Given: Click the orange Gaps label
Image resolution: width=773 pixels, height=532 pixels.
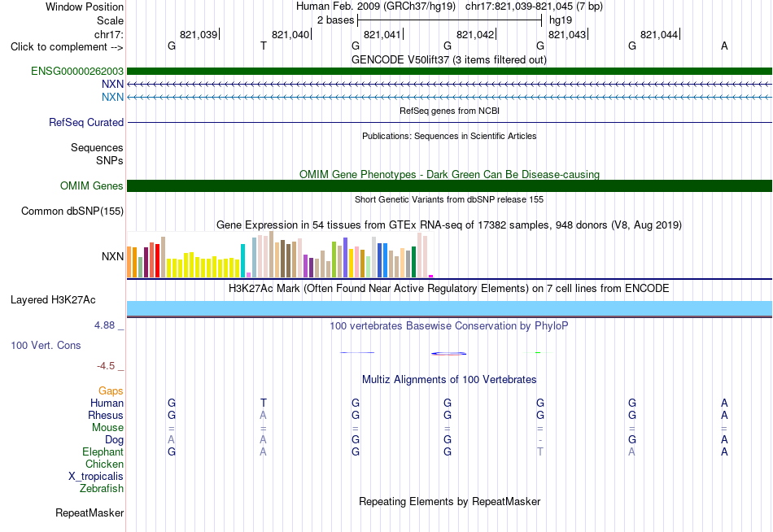Looking at the screenshot, I should pos(111,391).
